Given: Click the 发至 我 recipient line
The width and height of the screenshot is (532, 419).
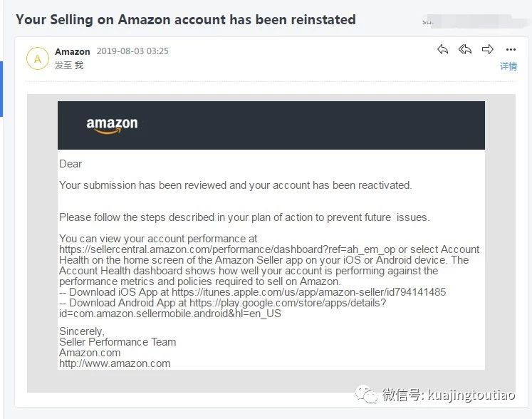Looking at the screenshot, I should [x=69, y=65].
